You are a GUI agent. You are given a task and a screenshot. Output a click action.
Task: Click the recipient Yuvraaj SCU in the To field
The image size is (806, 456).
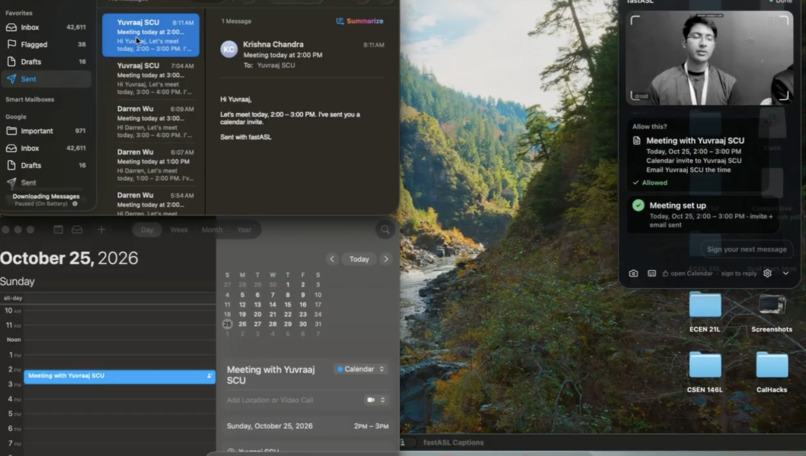coord(276,65)
